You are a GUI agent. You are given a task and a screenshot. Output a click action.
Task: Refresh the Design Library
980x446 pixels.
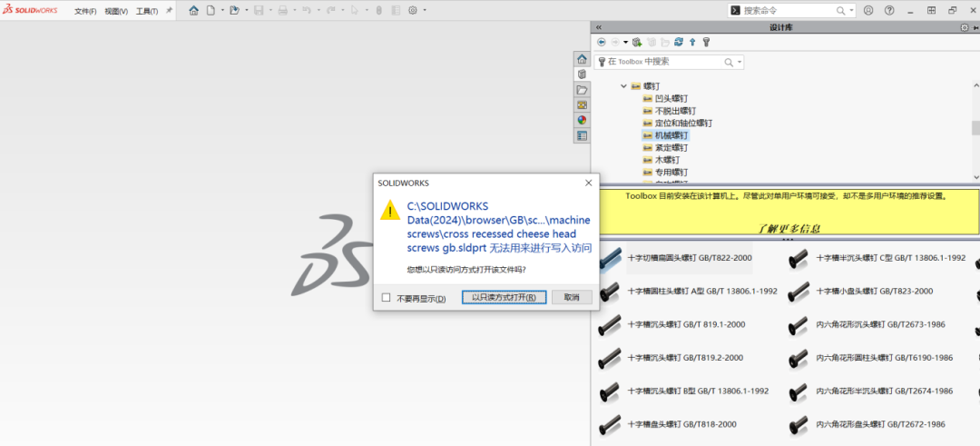point(679,42)
